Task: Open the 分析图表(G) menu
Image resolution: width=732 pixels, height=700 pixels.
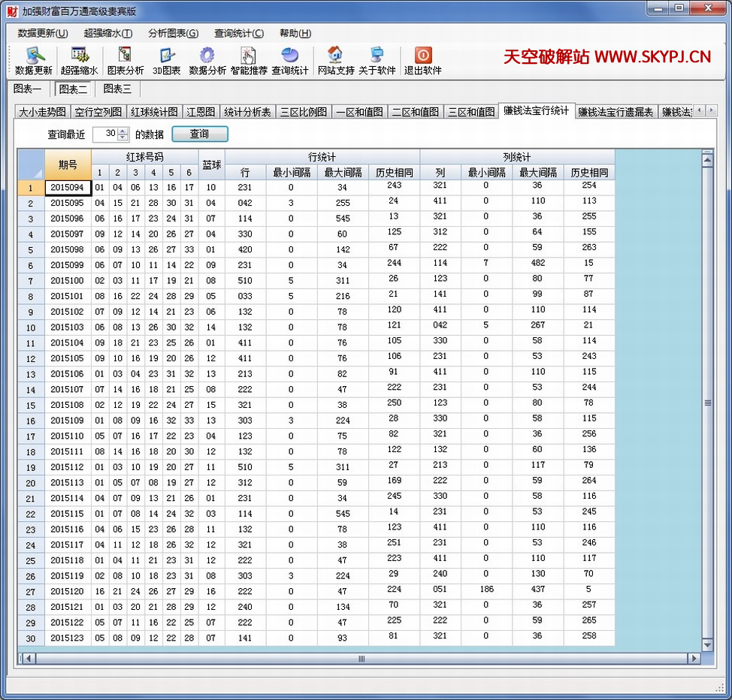Action: (x=173, y=33)
